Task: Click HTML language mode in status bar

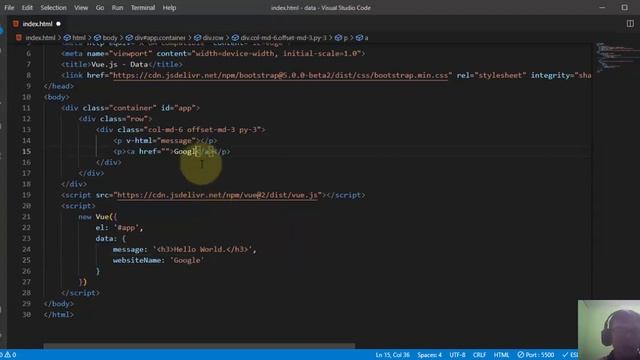Action: (501, 355)
